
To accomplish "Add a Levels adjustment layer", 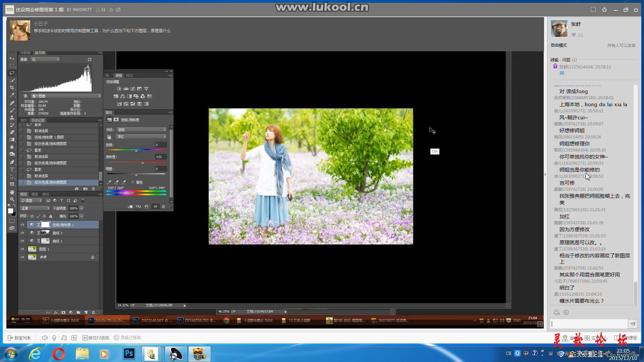I will 126,89.
